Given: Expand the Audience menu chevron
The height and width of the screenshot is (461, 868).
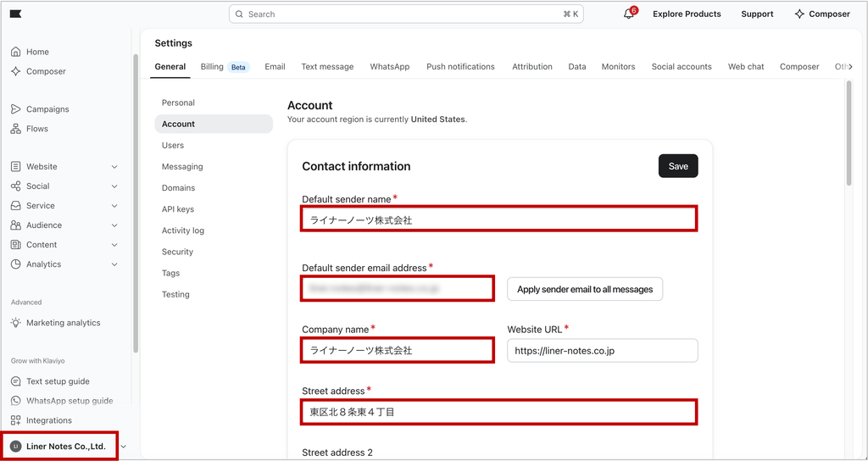Looking at the screenshot, I should point(114,225).
